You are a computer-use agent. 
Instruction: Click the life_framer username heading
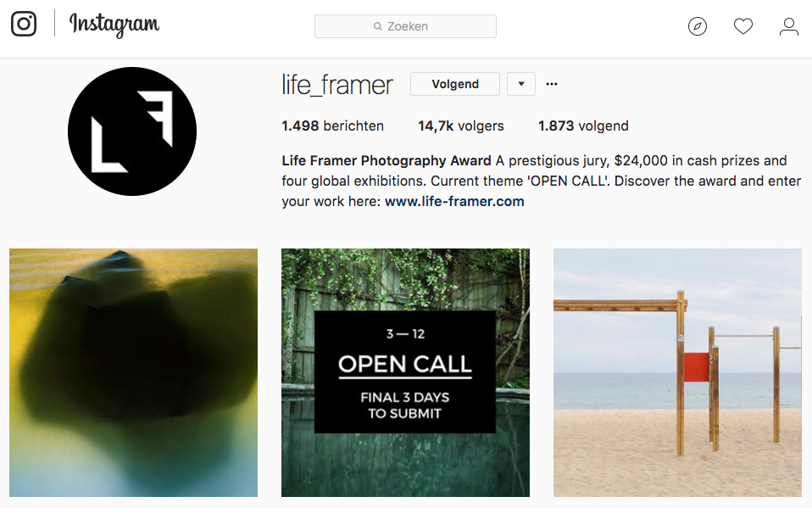click(337, 85)
